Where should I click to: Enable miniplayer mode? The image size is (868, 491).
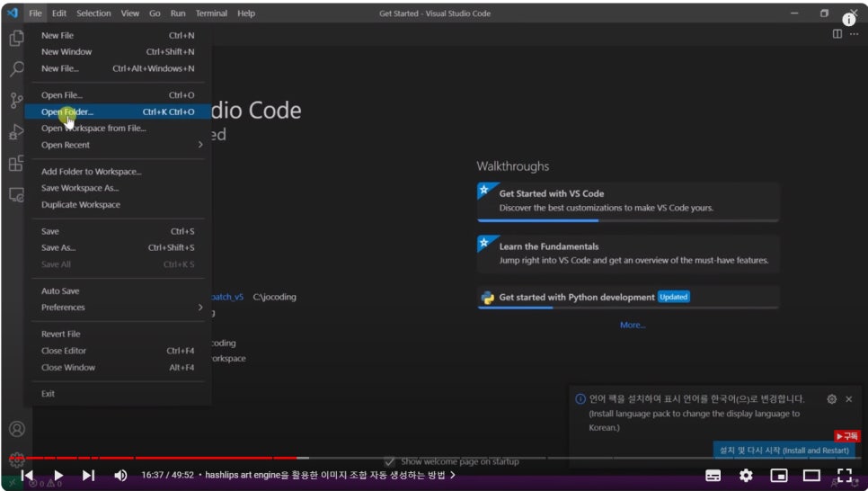pos(779,476)
